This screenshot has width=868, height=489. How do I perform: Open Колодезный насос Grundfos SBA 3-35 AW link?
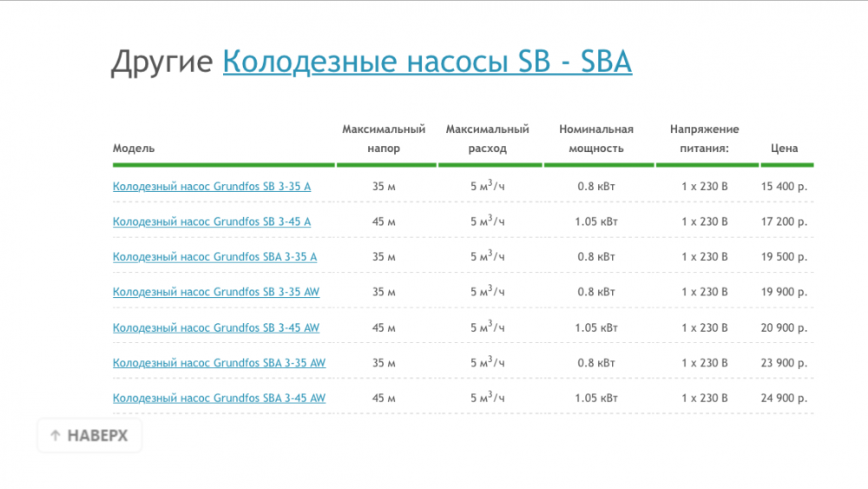coord(219,363)
